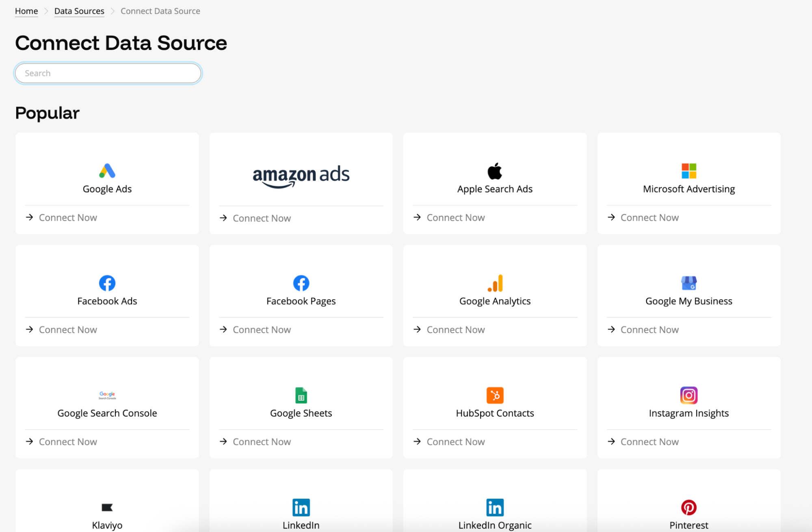
Task: Select the Google My Business icon
Action: (688, 283)
